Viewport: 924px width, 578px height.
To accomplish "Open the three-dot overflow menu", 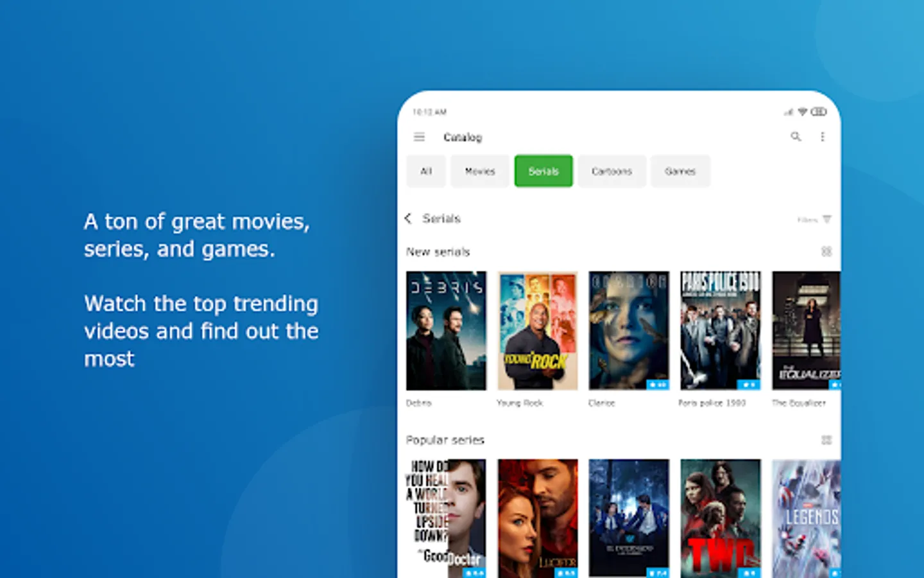I will (x=823, y=137).
